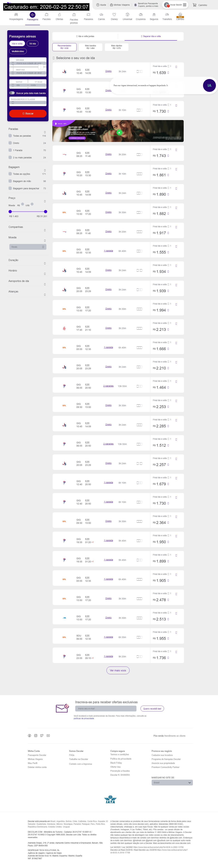This screenshot has width=218, height=868.
Task: Click the Disney icon in navigation
Action: pyautogui.click(x=114, y=14)
